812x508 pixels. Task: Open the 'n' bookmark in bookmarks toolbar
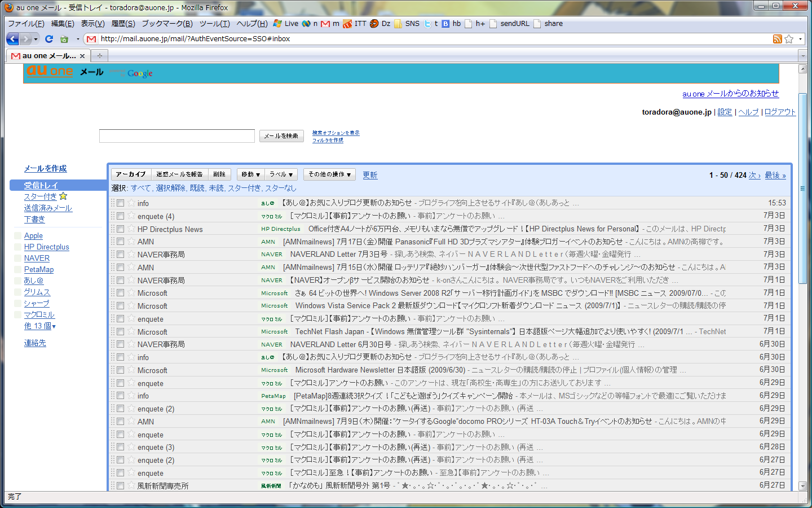pyautogui.click(x=310, y=24)
